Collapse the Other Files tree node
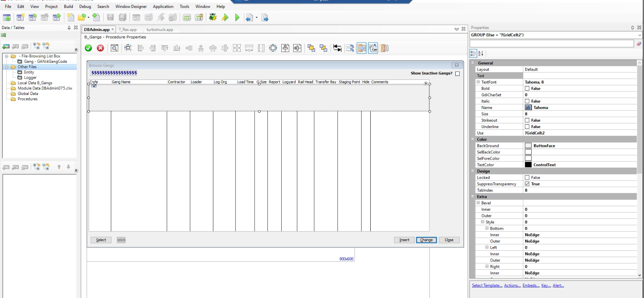Viewport: 644px width, 298px height. 7,67
